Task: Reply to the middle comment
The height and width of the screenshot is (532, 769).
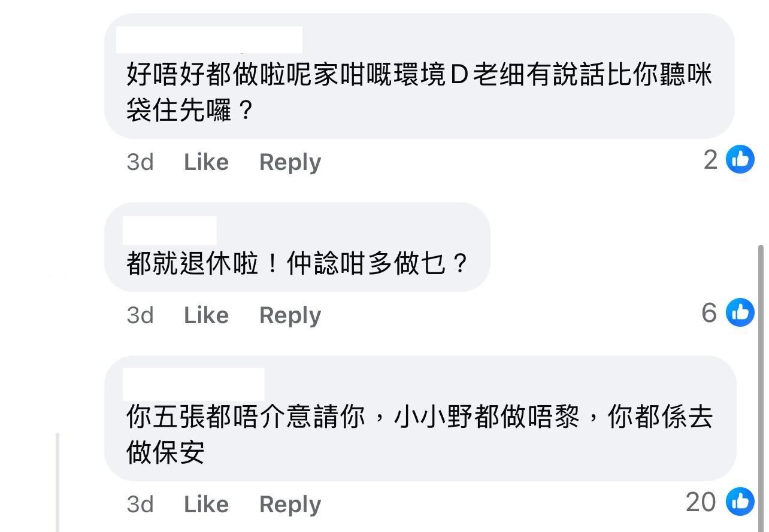Action: click(x=290, y=315)
